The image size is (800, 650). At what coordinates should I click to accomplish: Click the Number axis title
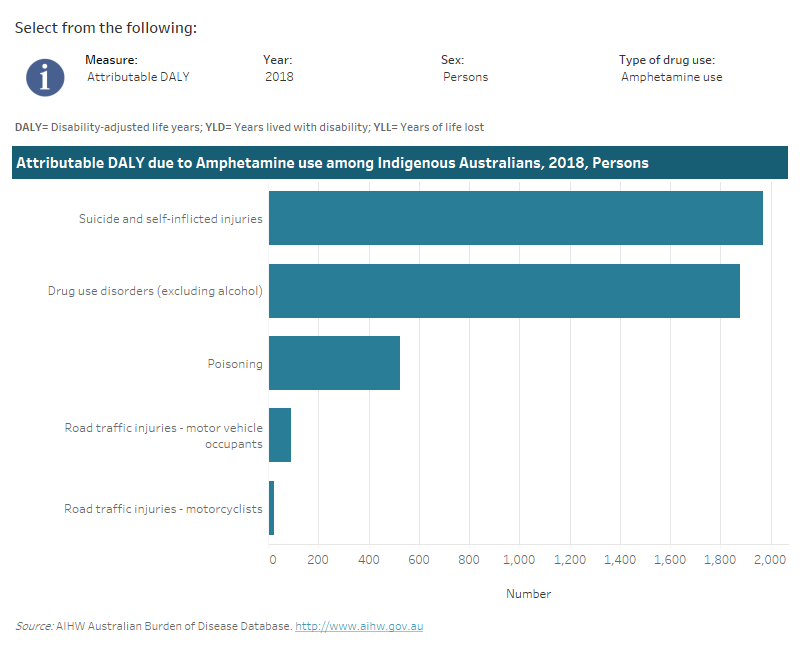pos(528,593)
